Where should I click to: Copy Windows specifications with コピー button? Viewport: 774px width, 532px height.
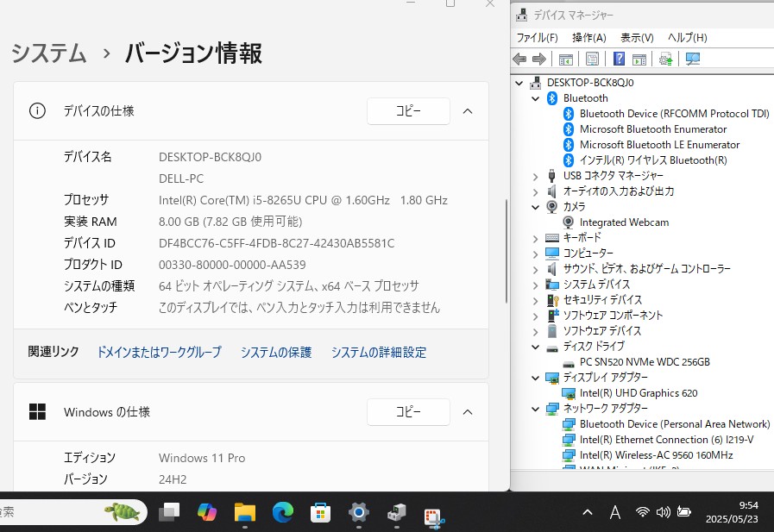408,411
